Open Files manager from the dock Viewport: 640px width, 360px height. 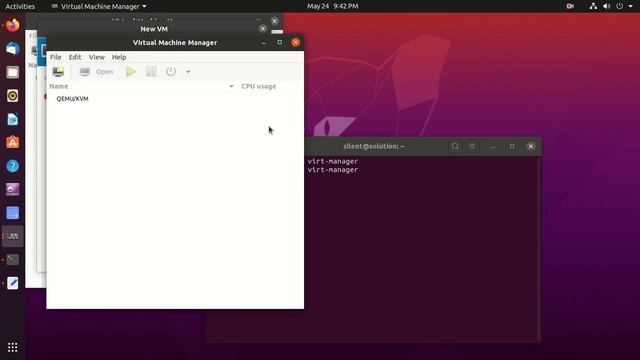pos(13,72)
